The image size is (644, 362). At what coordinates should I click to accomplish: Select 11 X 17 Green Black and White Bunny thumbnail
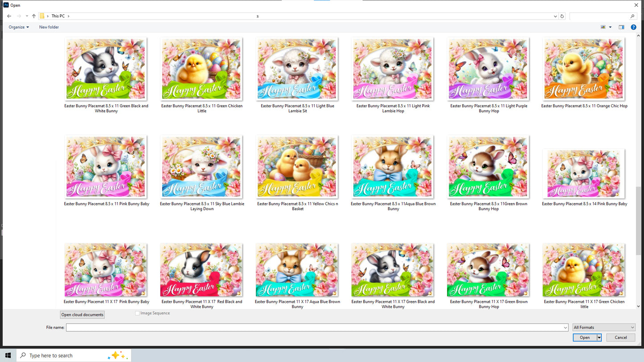[393, 270]
